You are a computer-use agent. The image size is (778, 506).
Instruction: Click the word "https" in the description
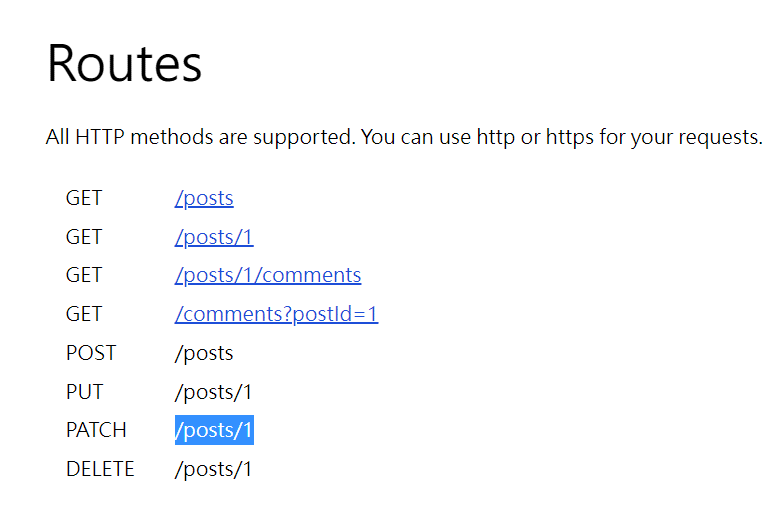(570, 137)
